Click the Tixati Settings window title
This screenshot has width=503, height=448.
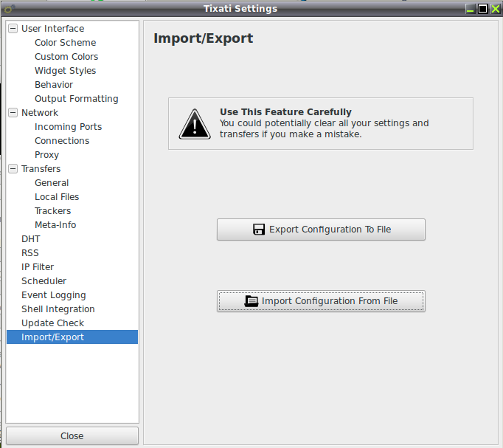click(x=240, y=9)
